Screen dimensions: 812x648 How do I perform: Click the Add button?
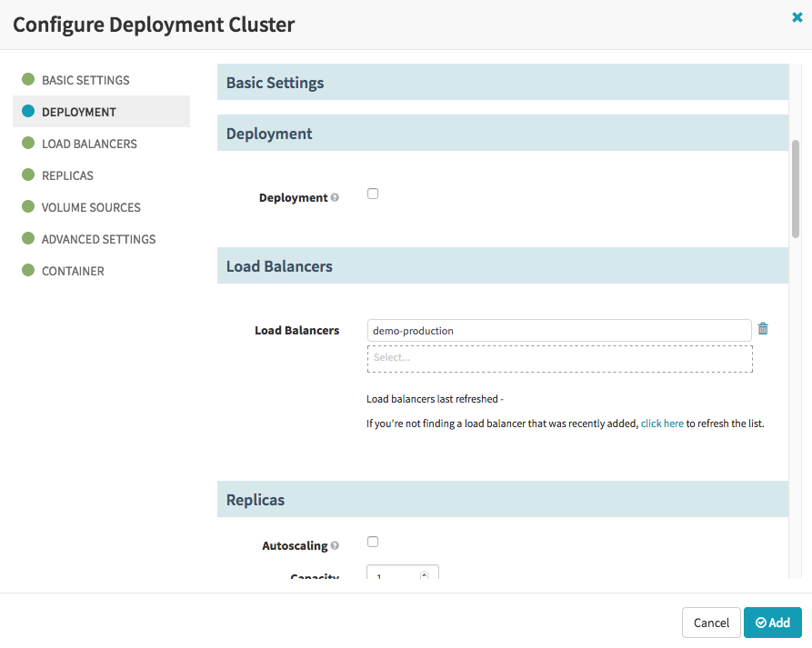(773, 623)
